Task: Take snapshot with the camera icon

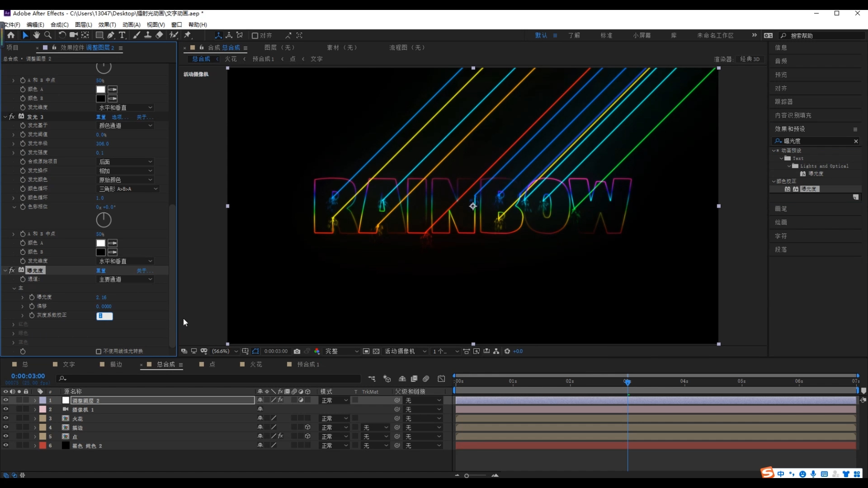Action: tap(297, 351)
